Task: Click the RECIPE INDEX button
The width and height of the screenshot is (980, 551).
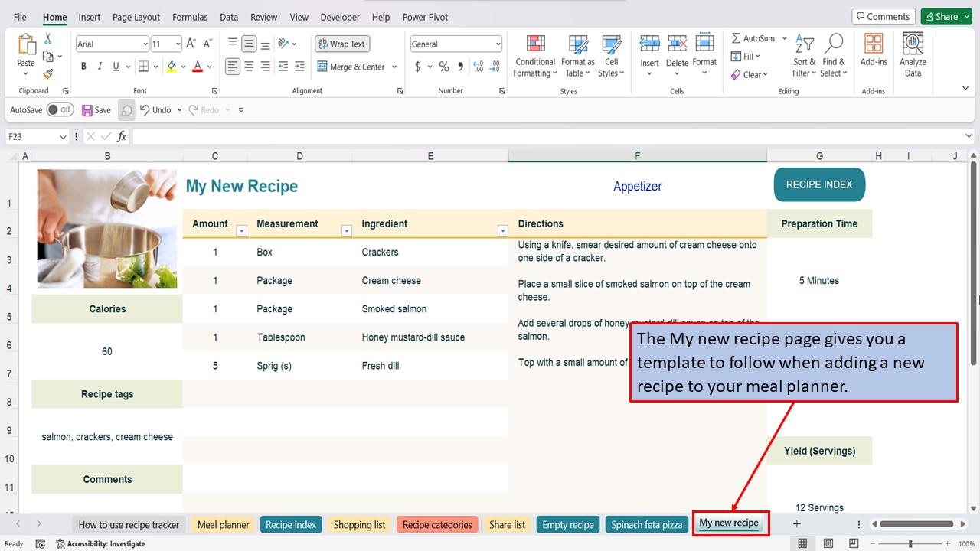Action: click(x=818, y=184)
